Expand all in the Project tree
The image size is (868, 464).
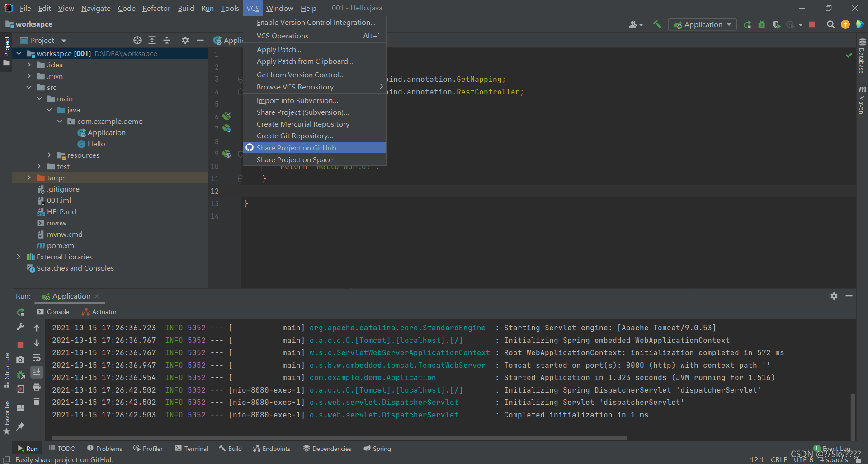pyautogui.click(x=152, y=40)
